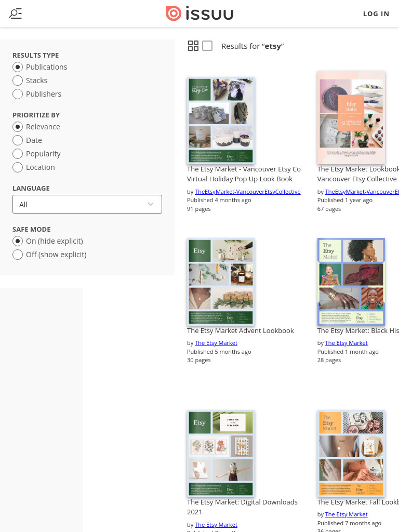Screen dimensions: 399x532
Task: Open publisher link under 67-page publication
Action: point(362,192)
